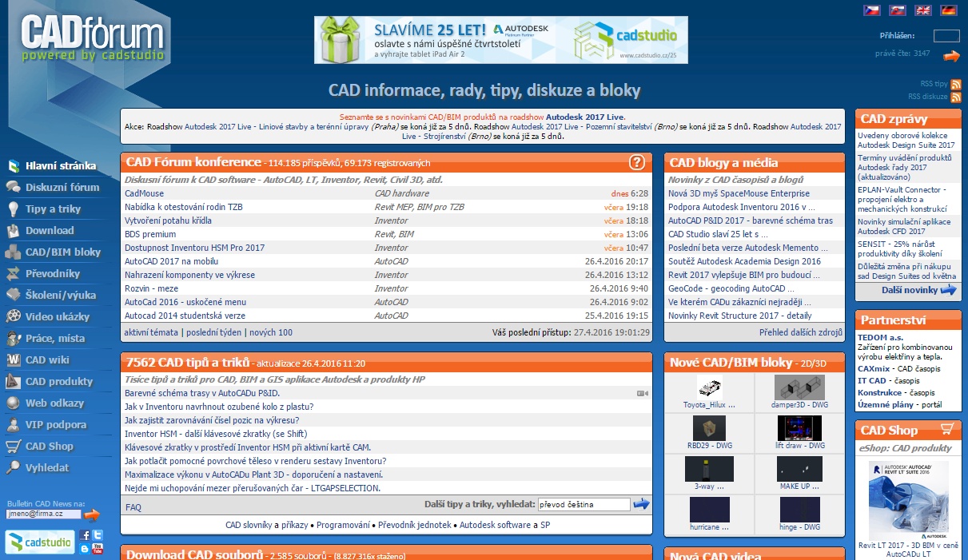Open the Facebook icon near cadstudio logo

tap(85, 534)
